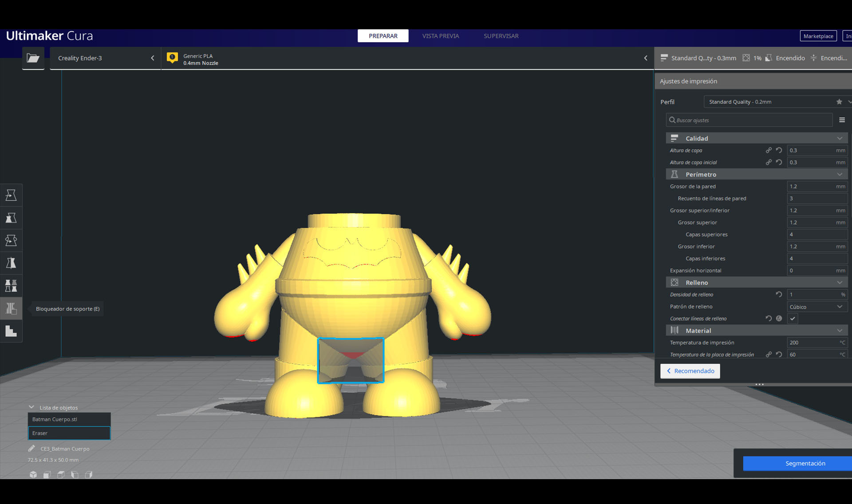Open the Perfil Standard Quality dropdown
Image resolution: width=852 pixels, height=504 pixels.
[x=777, y=102]
